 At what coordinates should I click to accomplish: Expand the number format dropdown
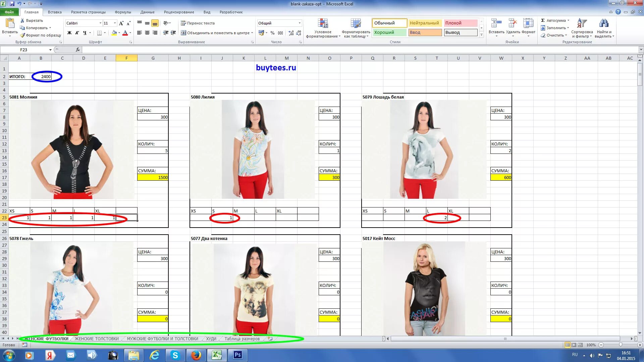pos(300,23)
